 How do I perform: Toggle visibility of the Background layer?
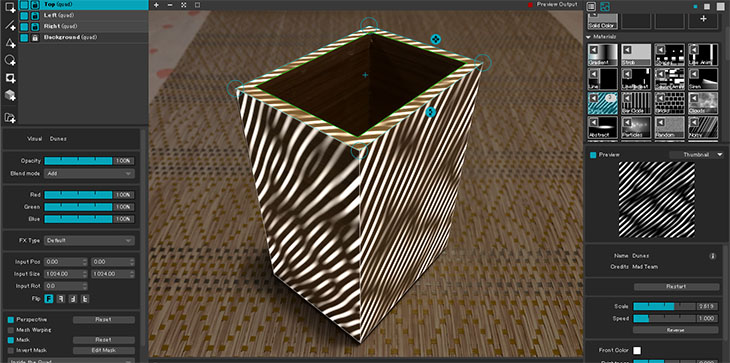pyautogui.click(x=24, y=38)
